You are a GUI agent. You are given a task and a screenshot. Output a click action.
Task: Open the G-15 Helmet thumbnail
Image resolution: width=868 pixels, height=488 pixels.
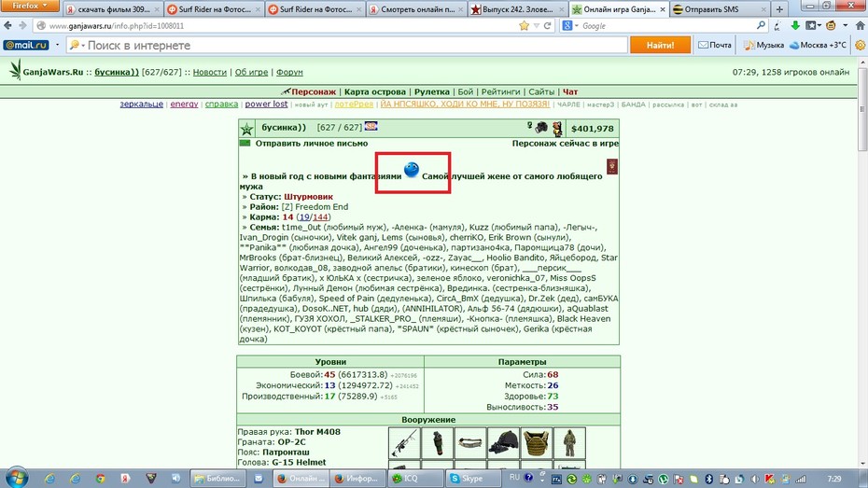point(503,443)
